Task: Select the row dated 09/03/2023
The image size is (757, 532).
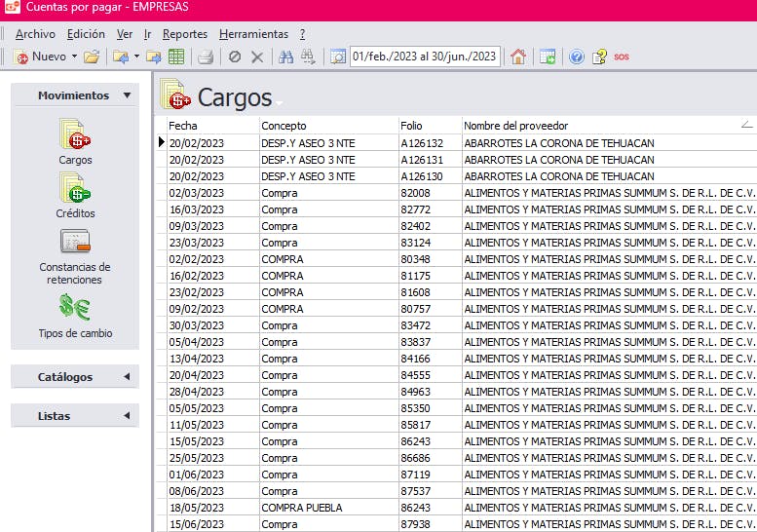Action: click(456, 226)
